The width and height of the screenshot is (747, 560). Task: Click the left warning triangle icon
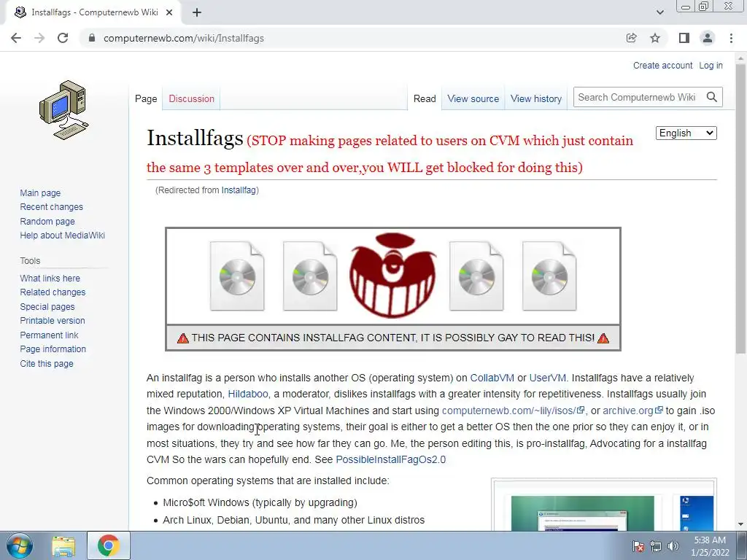(183, 338)
